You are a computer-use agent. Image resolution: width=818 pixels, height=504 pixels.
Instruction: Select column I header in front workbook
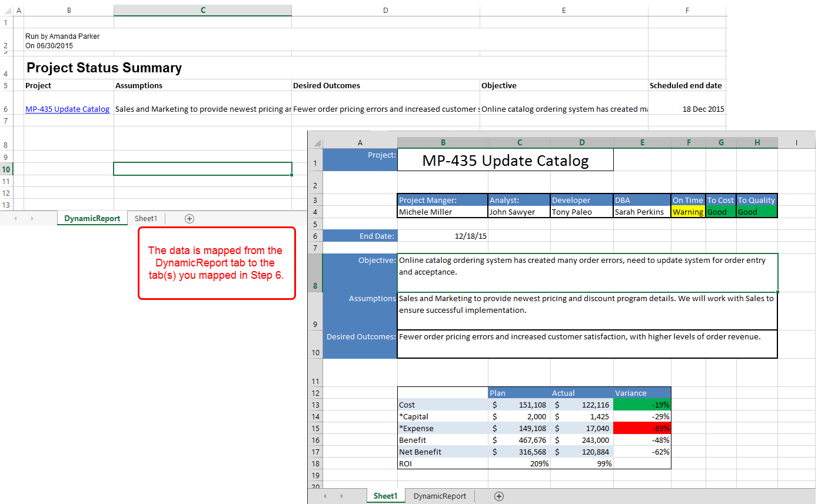pyautogui.click(x=796, y=142)
